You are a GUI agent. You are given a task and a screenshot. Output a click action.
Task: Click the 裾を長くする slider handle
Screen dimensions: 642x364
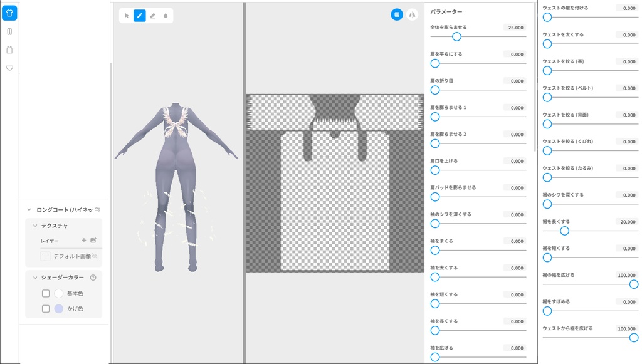click(x=565, y=231)
